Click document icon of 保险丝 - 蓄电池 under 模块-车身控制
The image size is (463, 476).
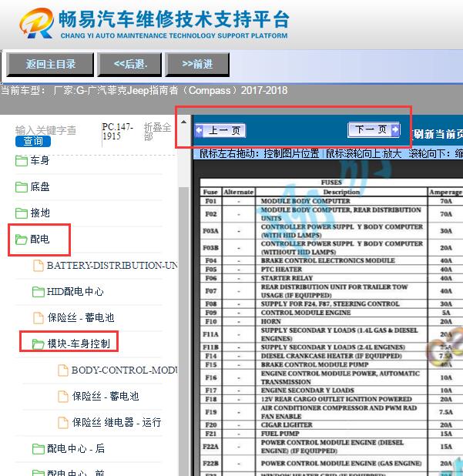click(63, 397)
